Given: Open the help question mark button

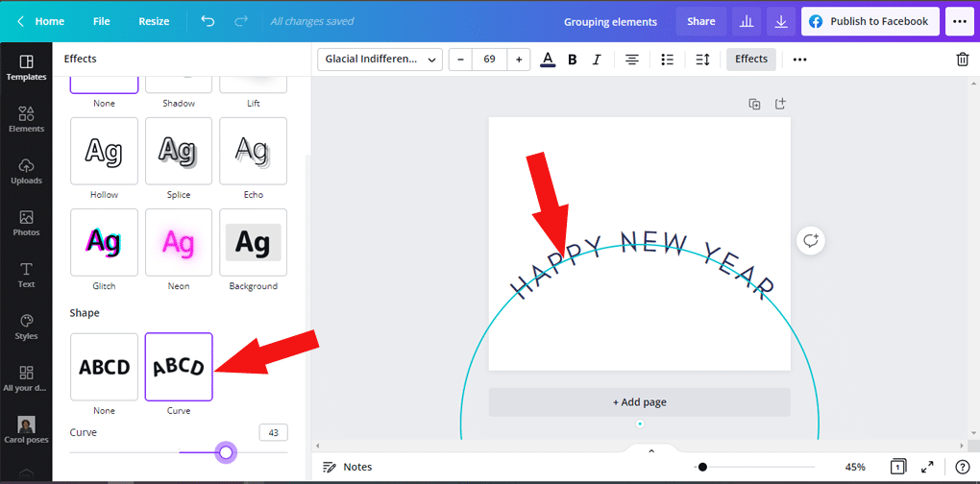Looking at the screenshot, I should click(962, 467).
